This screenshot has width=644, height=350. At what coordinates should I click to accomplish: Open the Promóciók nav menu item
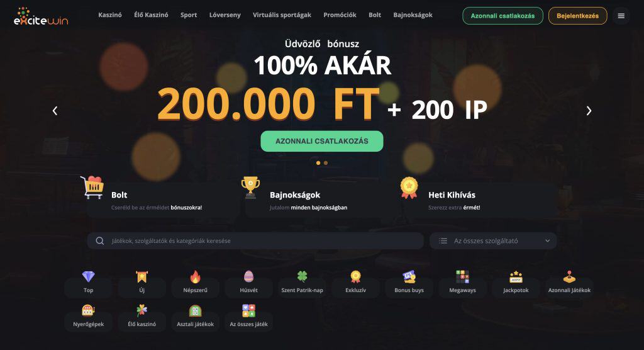(340, 15)
